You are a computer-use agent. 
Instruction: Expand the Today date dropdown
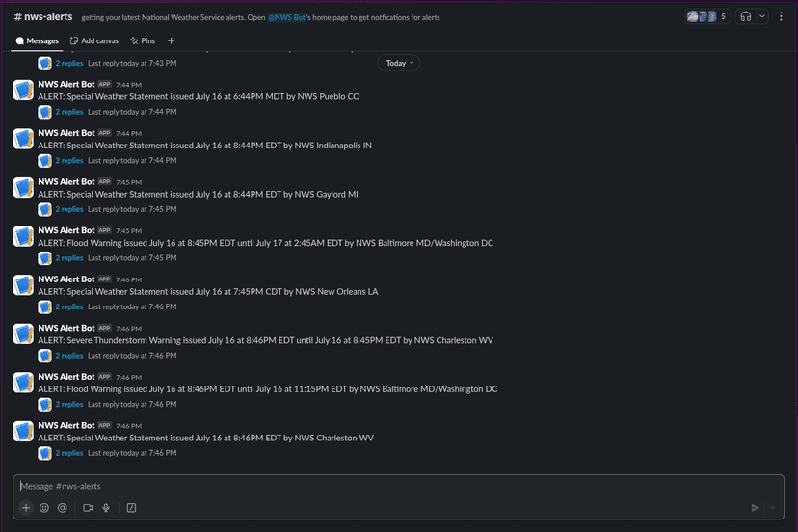398,63
